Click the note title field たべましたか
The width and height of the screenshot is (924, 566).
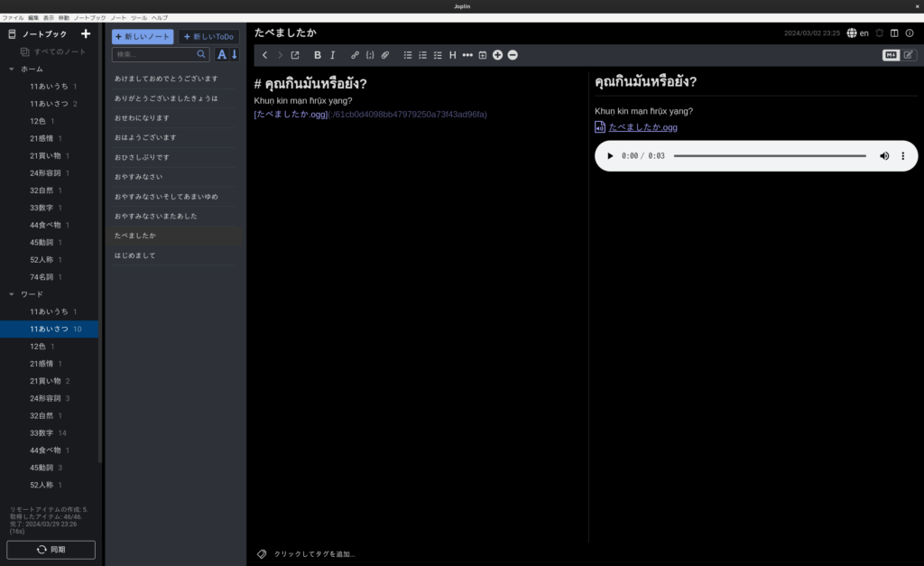pos(285,32)
